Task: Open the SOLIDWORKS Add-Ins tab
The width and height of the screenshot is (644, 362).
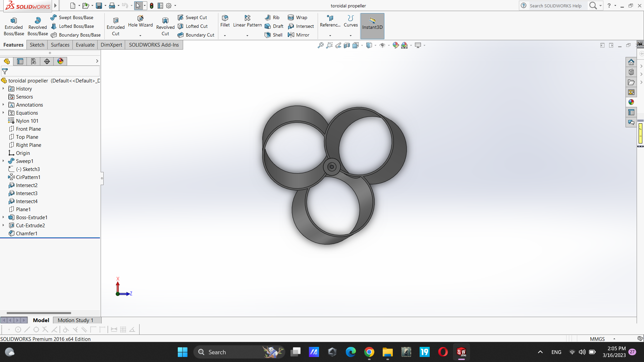Action: pos(154,45)
